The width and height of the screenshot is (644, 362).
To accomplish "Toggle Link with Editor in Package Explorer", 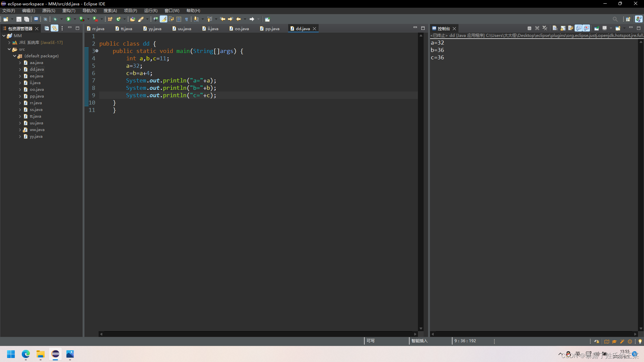I will pos(54,28).
